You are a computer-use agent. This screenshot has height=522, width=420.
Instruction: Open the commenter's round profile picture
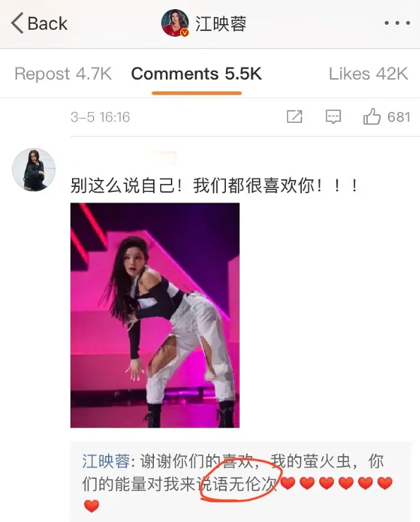point(34,169)
